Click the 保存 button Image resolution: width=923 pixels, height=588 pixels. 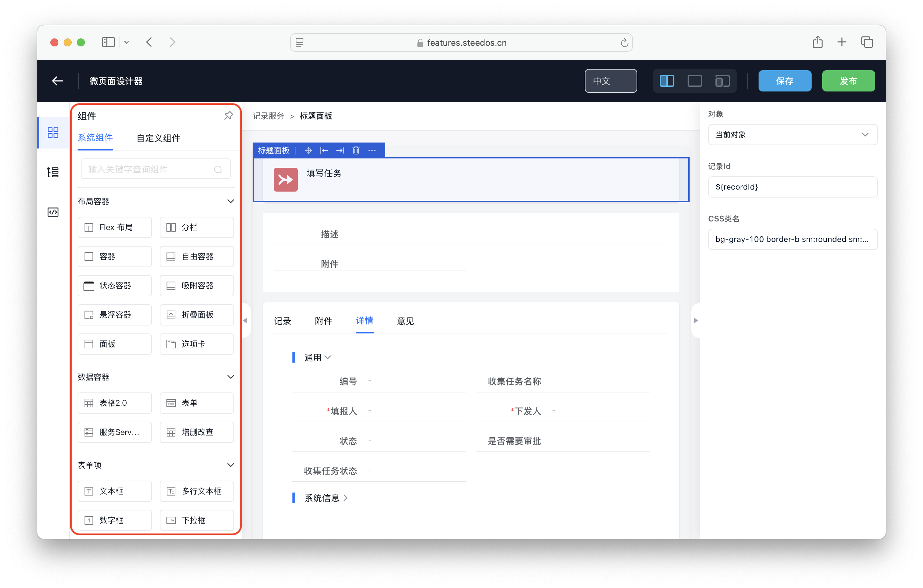click(785, 81)
